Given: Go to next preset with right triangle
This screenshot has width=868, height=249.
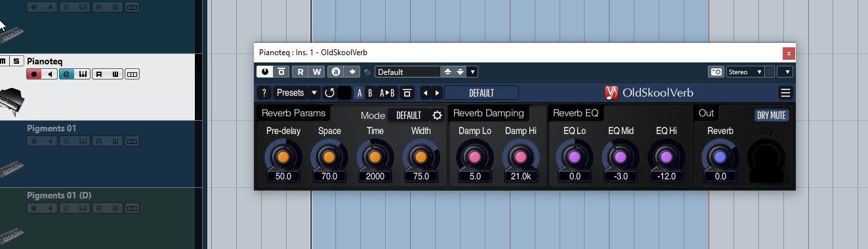Looking at the screenshot, I should [x=438, y=93].
